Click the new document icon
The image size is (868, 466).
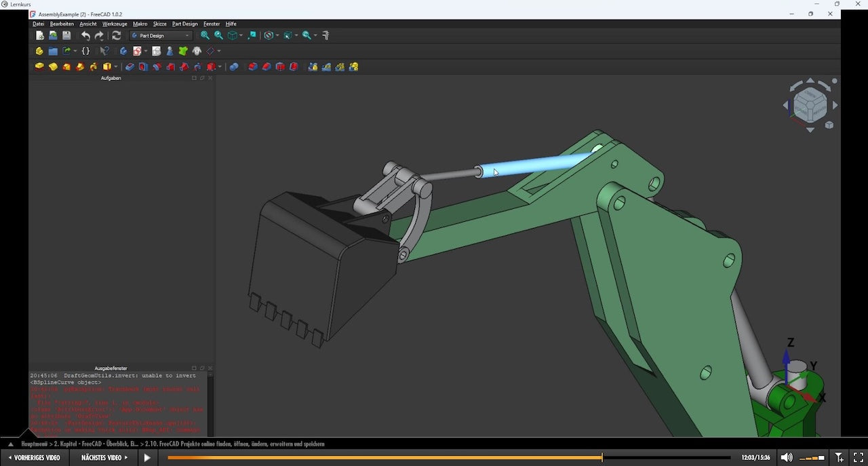tap(39, 35)
